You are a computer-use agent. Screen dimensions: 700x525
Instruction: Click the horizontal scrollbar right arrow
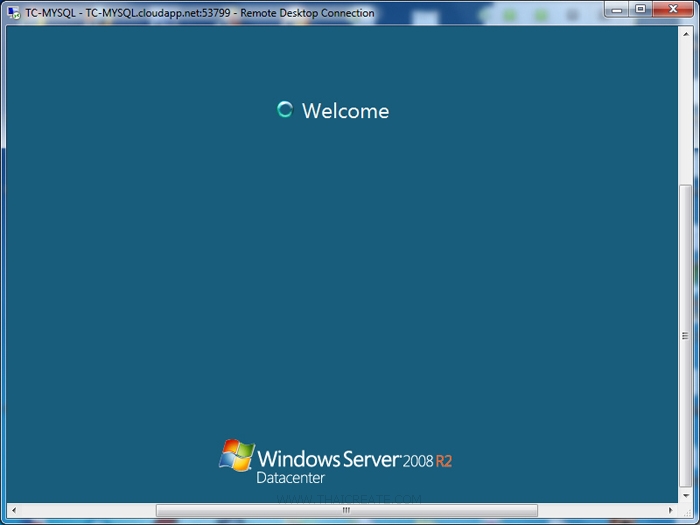tap(671, 510)
